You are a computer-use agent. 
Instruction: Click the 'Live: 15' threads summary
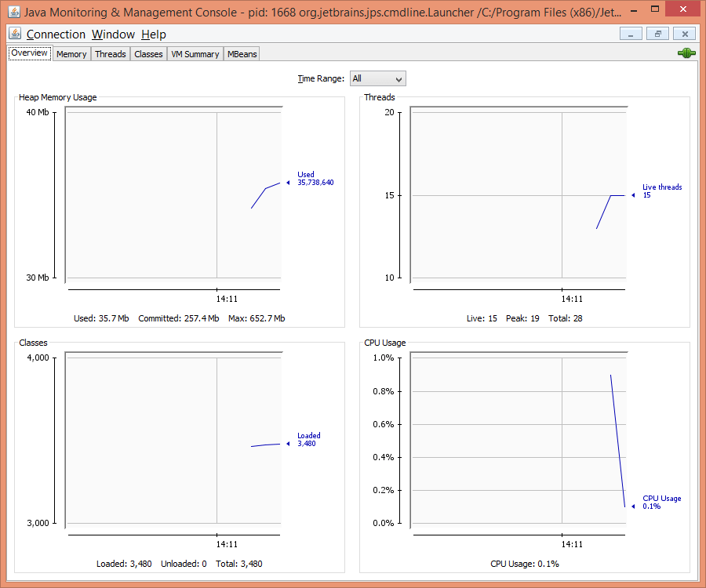click(x=482, y=318)
